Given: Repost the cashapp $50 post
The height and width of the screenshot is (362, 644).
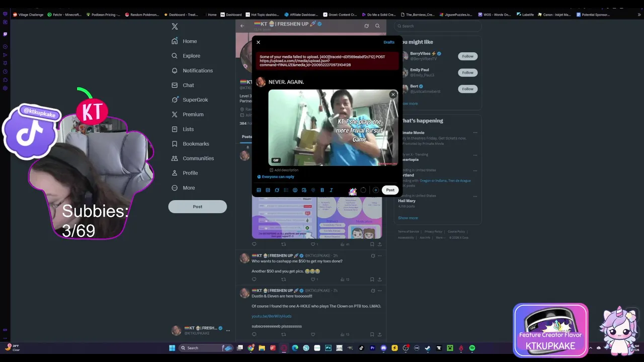Looking at the screenshot, I should click(283, 279).
